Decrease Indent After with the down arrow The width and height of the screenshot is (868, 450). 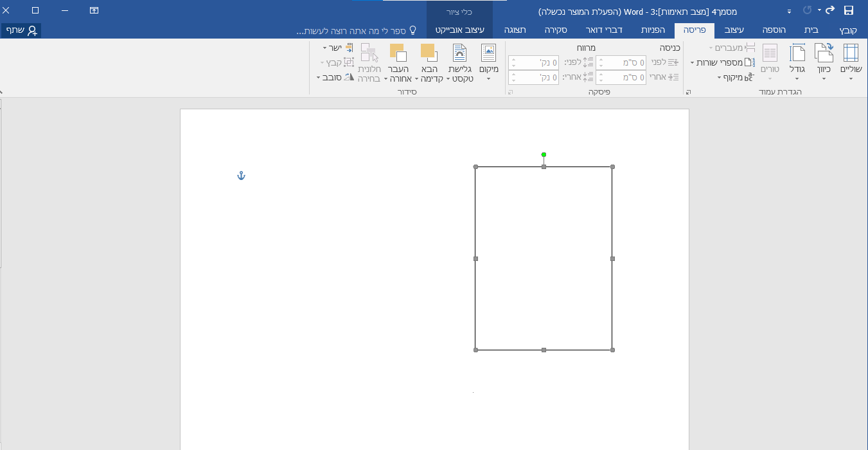[600, 80]
